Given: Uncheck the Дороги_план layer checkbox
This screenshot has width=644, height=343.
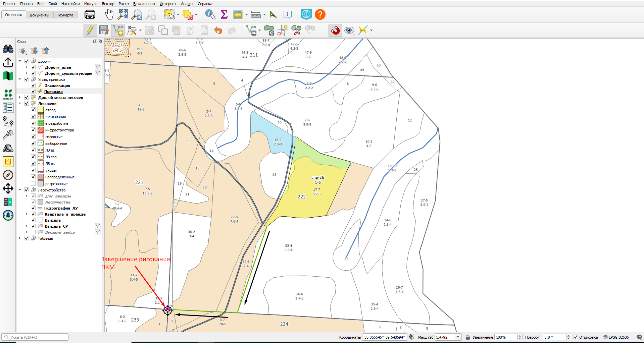Looking at the screenshot, I should (33, 67).
